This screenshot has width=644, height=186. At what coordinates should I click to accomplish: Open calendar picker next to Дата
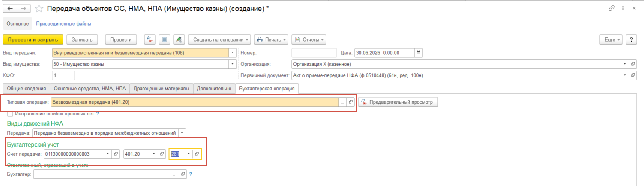point(419,53)
